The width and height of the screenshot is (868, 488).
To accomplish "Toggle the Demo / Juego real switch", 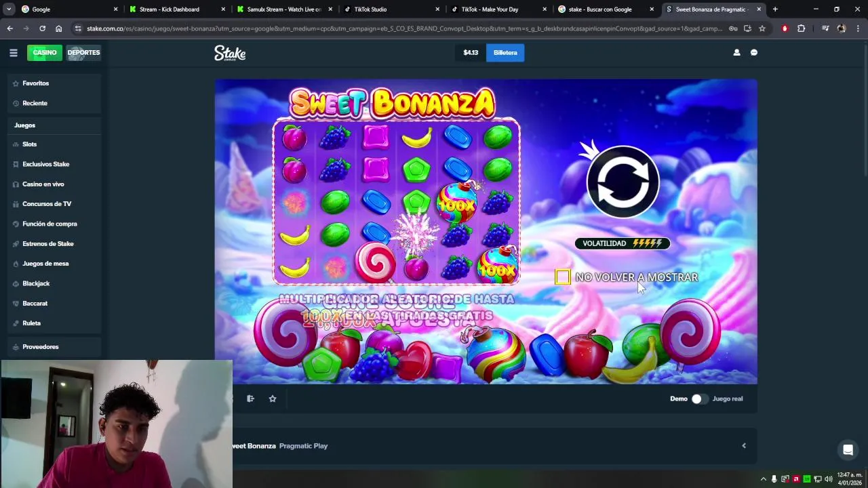I will (699, 399).
